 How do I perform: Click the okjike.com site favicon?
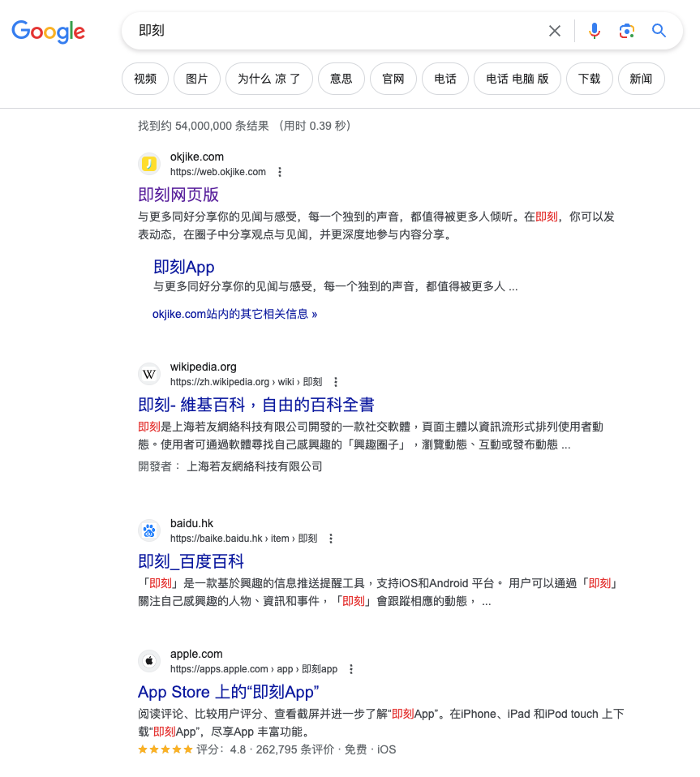149,164
